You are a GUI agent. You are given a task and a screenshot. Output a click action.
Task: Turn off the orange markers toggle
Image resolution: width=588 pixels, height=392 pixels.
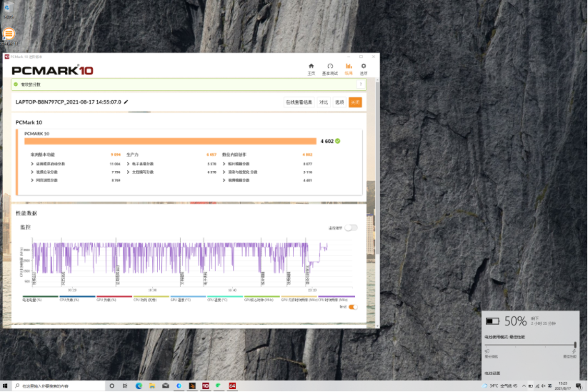(x=353, y=307)
